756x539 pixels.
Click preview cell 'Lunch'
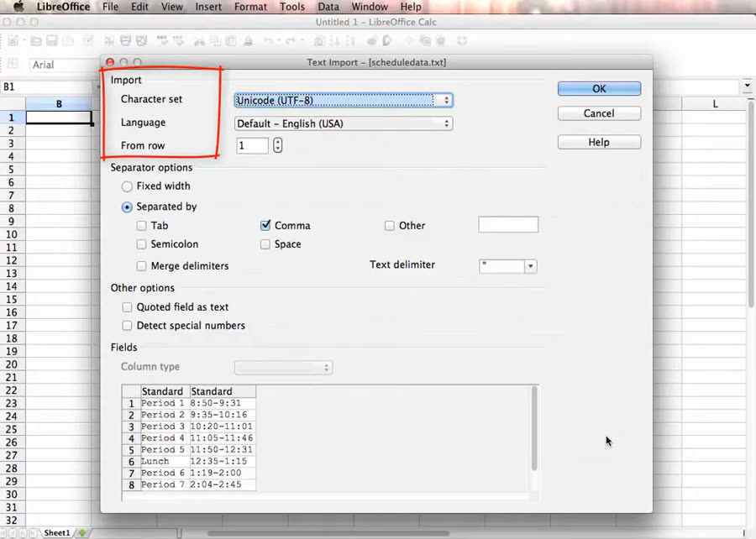[165, 462]
